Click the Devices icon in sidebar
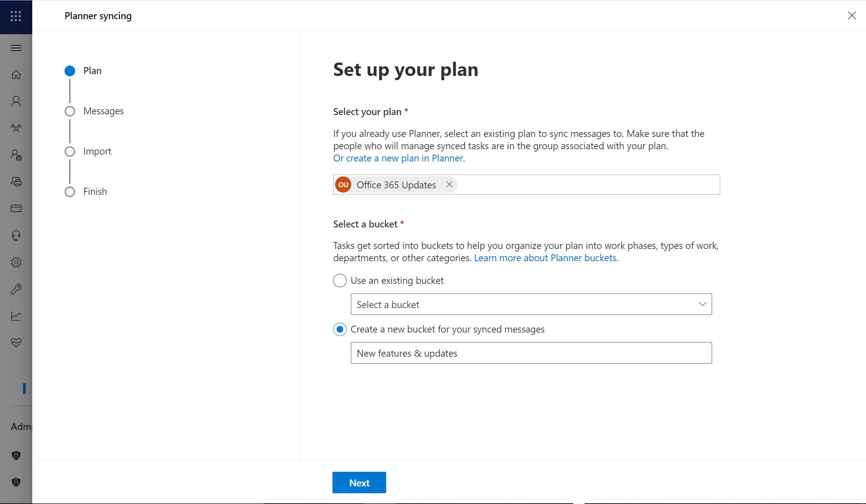 click(16, 181)
